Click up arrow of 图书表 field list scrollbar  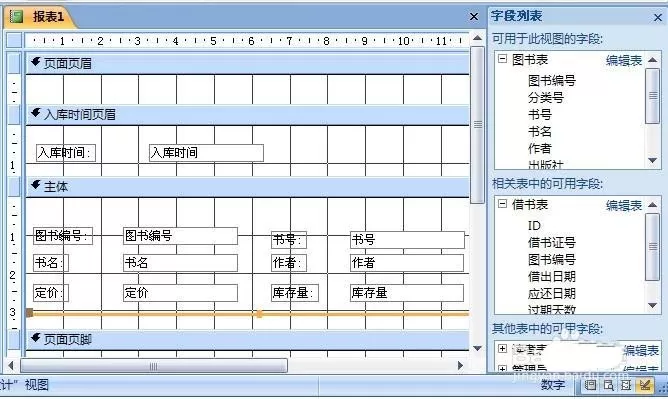pyautogui.click(x=653, y=60)
